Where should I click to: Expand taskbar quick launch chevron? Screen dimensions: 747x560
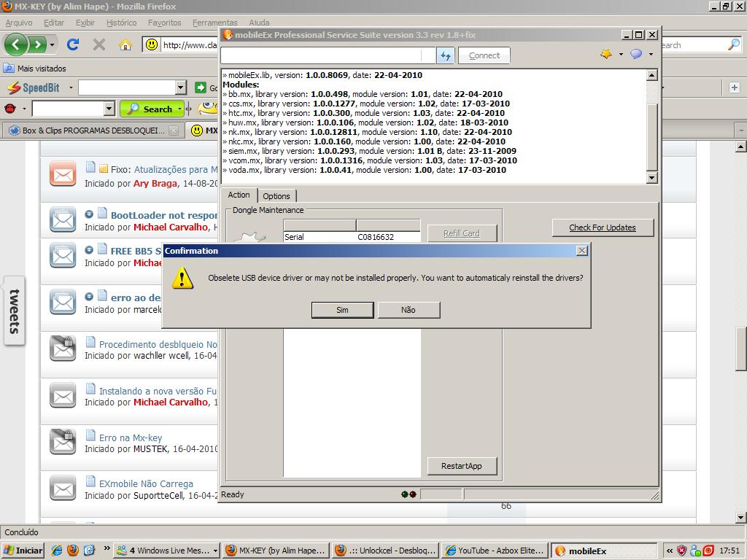coord(107,548)
